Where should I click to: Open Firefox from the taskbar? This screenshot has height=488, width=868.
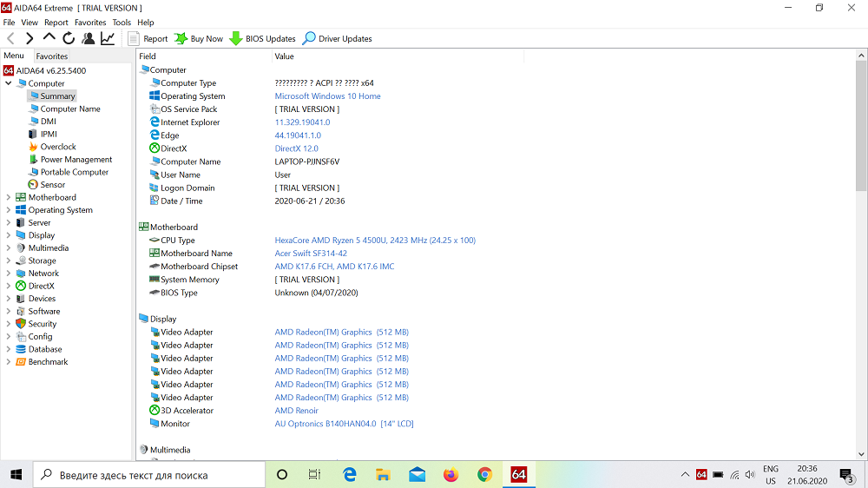coord(451,475)
